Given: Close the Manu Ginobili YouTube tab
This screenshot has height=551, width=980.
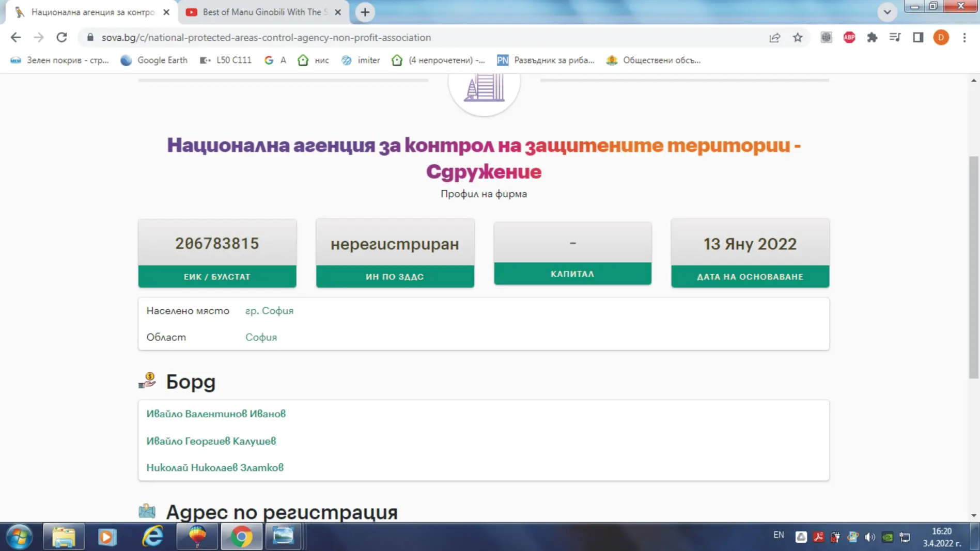Looking at the screenshot, I should [338, 12].
